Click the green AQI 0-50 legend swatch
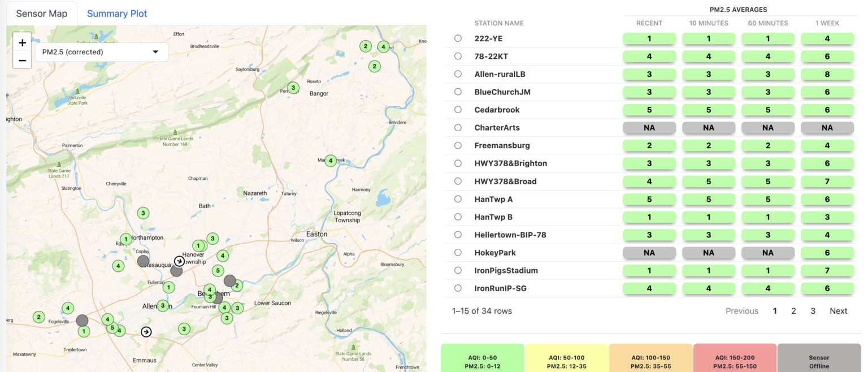The height and width of the screenshot is (372, 868). [x=482, y=358]
